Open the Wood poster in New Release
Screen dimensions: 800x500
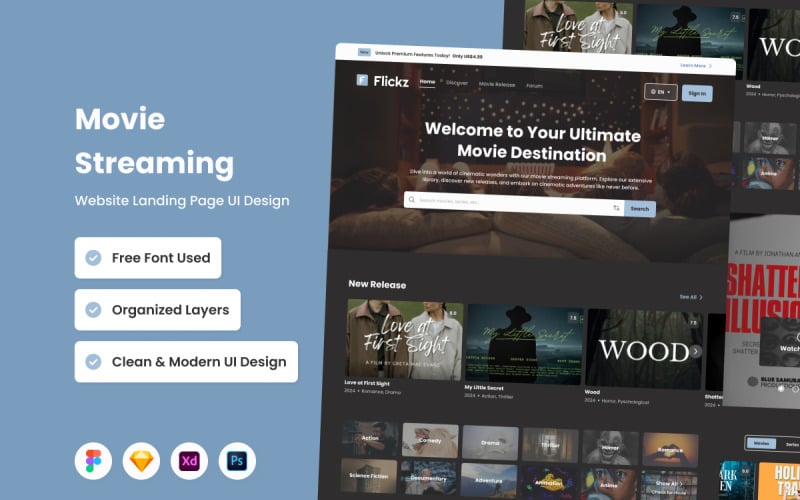[644, 349]
